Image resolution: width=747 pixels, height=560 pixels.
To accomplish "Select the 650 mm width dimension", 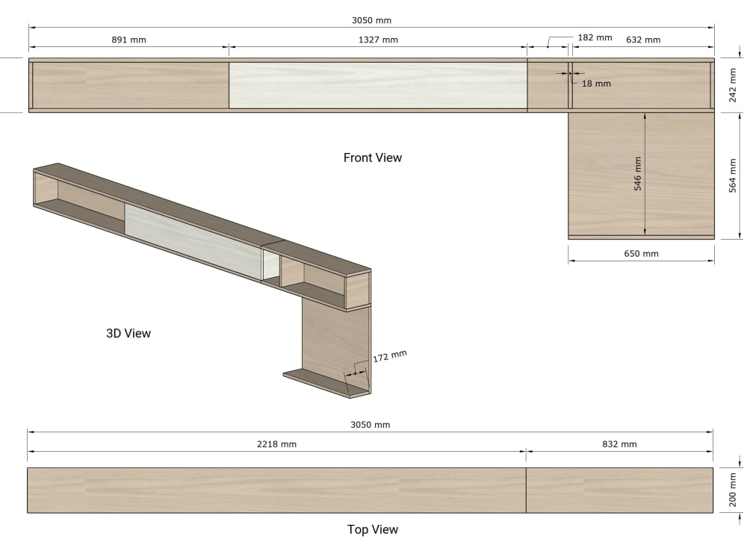I will point(641,254).
